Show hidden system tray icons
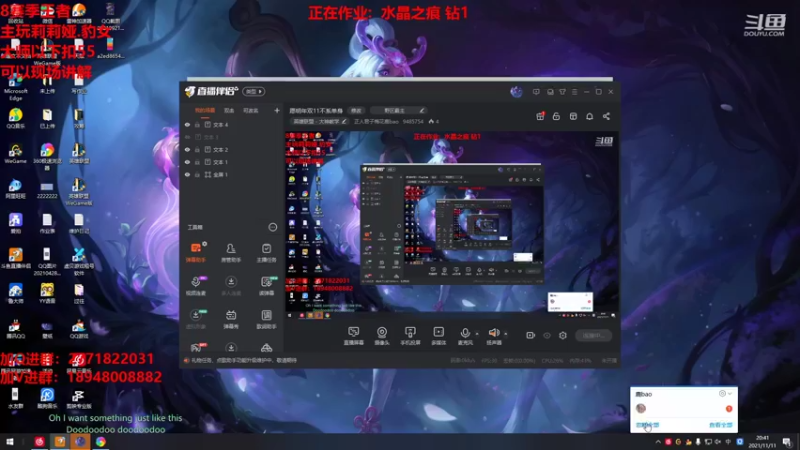The width and height of the screenshot is (800, 450). 658,442
